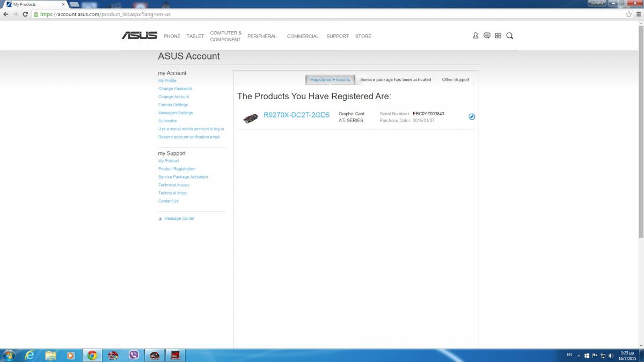This screenshot has height=362, width=644.
Task: Click the Message Center plus icon
Action: pos(160,219)
